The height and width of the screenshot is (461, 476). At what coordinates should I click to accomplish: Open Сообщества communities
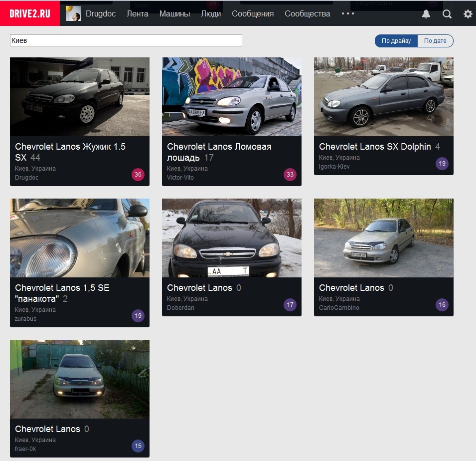[307, 13]
